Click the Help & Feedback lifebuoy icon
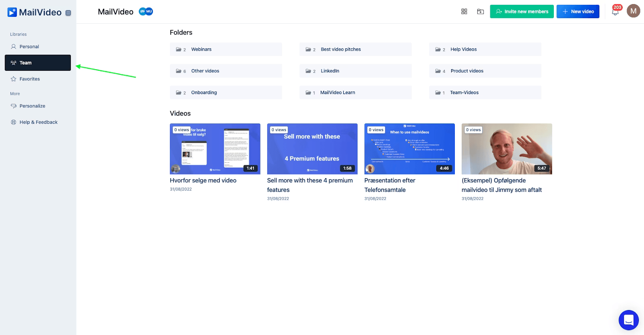644x335 pixels. [14, 122]
